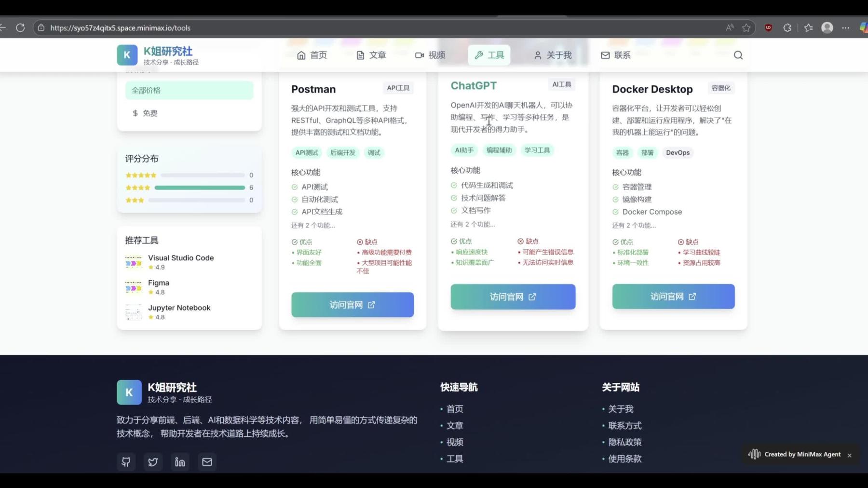Click the email icon in the footer
Image resolution: width=868 pixels, height=488 pixels.
coord(207,461)
